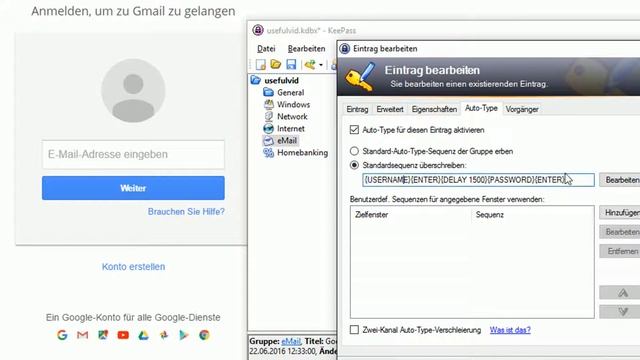
Task: Click the lock icon in Eintrag bearbeiten title bar
Action: pyautogui.click(x=345, y=49)
